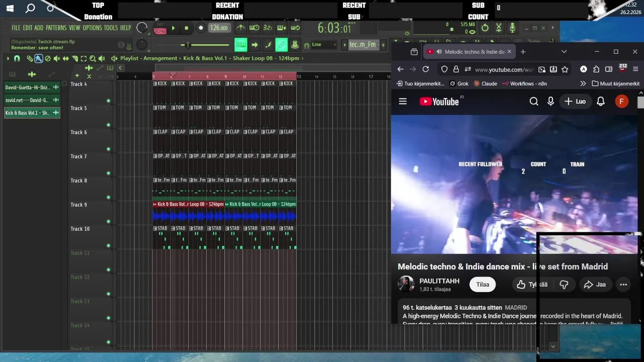The image size is (644, 362).
Task: Click the green arrow step sequencer icon
Action: (255, 45)
